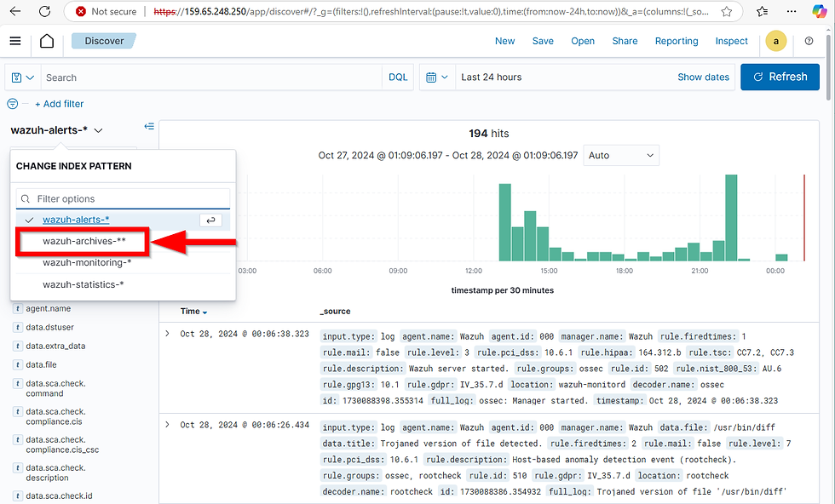835x504 pixels.
Task: Click the type icon for data.extra_data field
Action: 18,346
